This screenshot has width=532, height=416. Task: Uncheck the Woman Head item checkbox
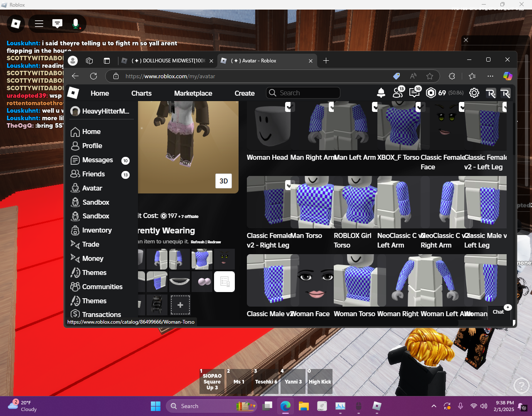coord(289,107)
